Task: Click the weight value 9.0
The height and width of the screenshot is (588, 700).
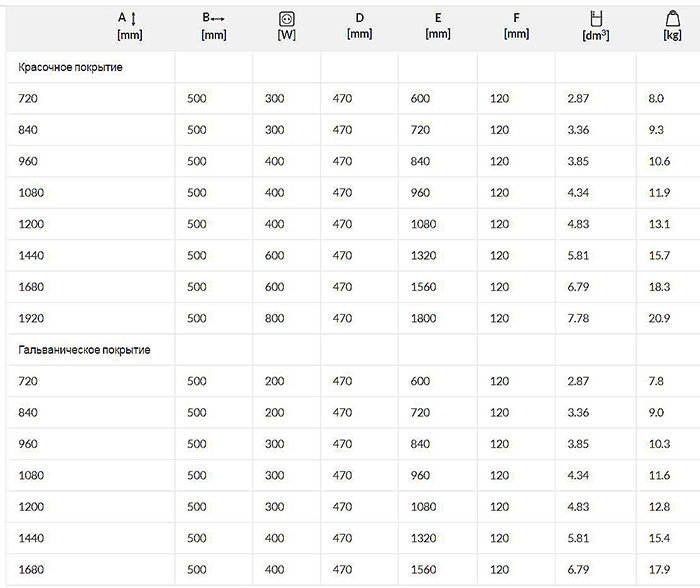Action: tap(656, 413)
